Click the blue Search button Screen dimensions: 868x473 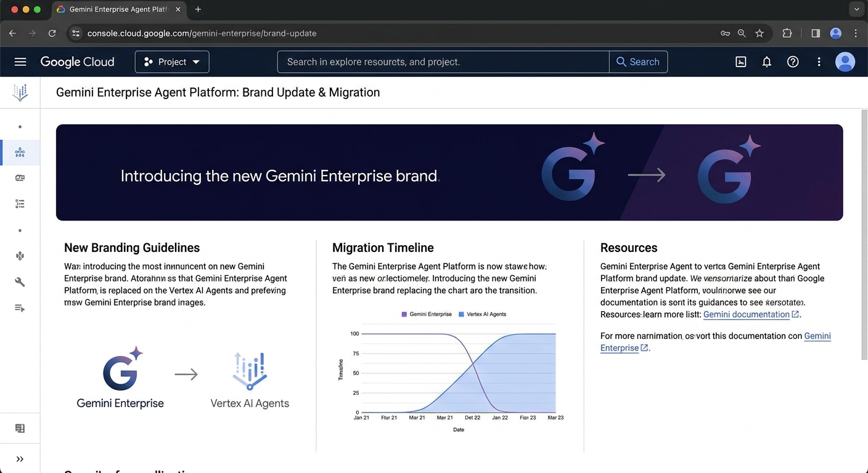click(x=638, y=62)
